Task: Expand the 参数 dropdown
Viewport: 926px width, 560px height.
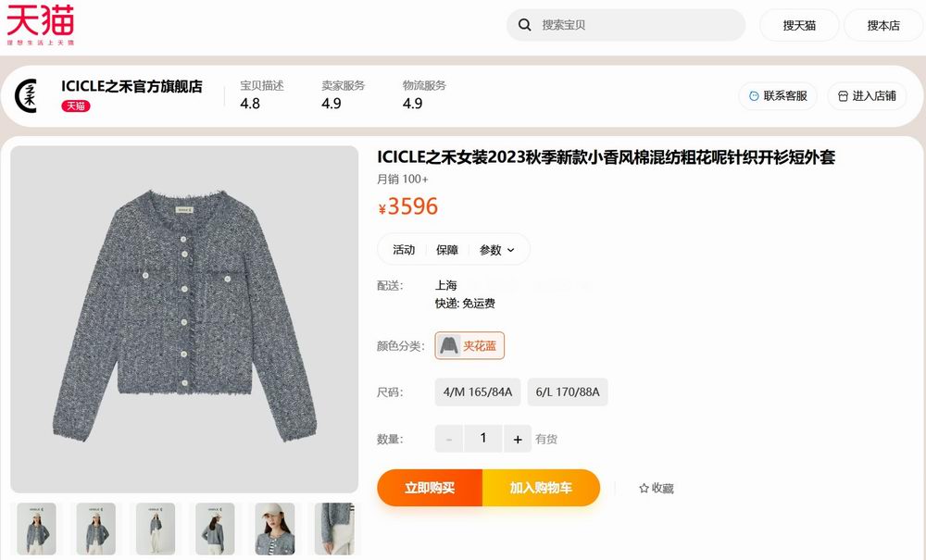Action: point(496,250)
